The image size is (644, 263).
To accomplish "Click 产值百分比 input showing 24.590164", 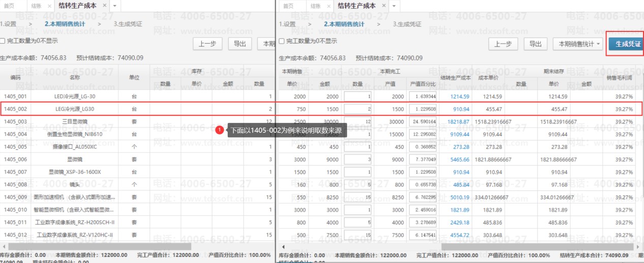I will 422,122.
